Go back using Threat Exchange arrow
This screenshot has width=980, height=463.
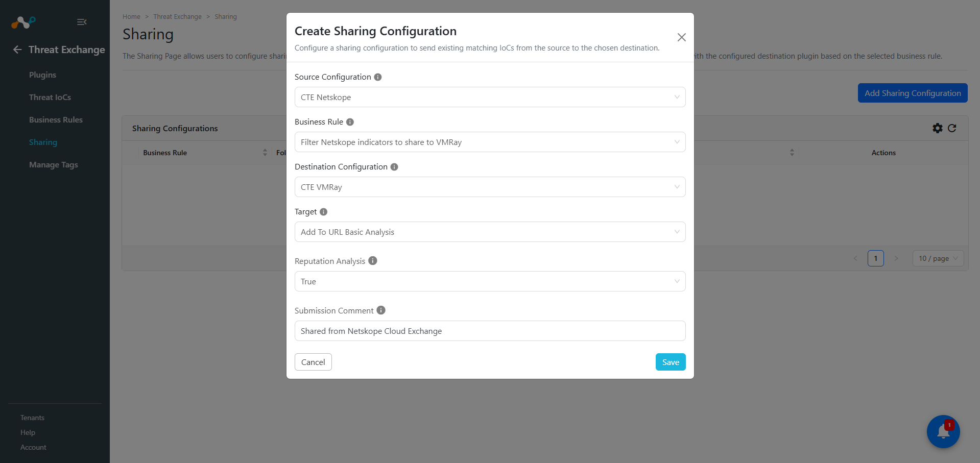click(17, 50)
